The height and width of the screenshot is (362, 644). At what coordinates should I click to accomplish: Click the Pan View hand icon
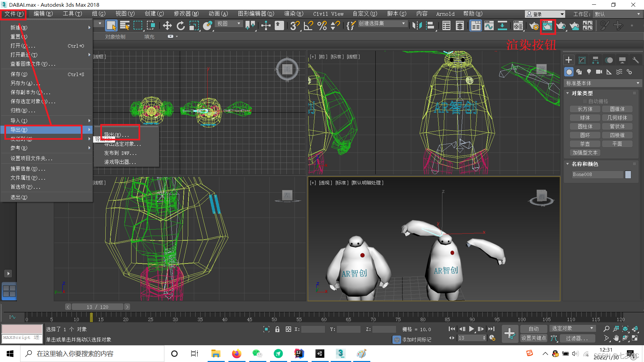pyautogui.click(x=616, y=338)
